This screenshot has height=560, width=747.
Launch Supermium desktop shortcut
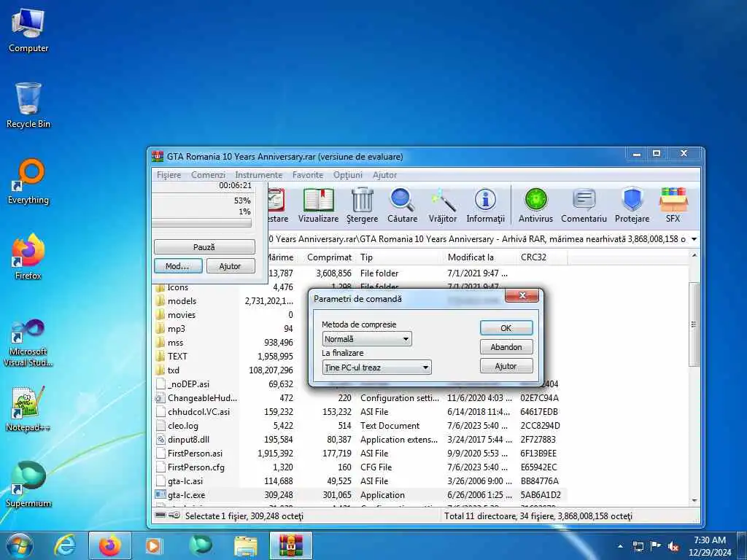point(28,484)
